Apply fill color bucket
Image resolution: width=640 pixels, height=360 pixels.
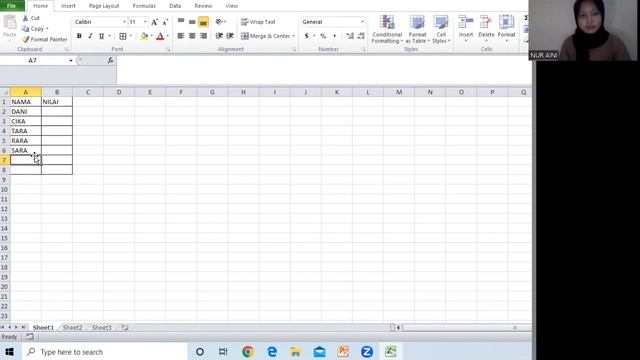[x=144, y=36]
